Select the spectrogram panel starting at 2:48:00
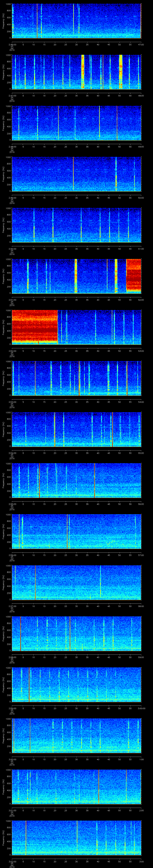The width and height of the screenshot is (153, 868). (x=76, y=123)
